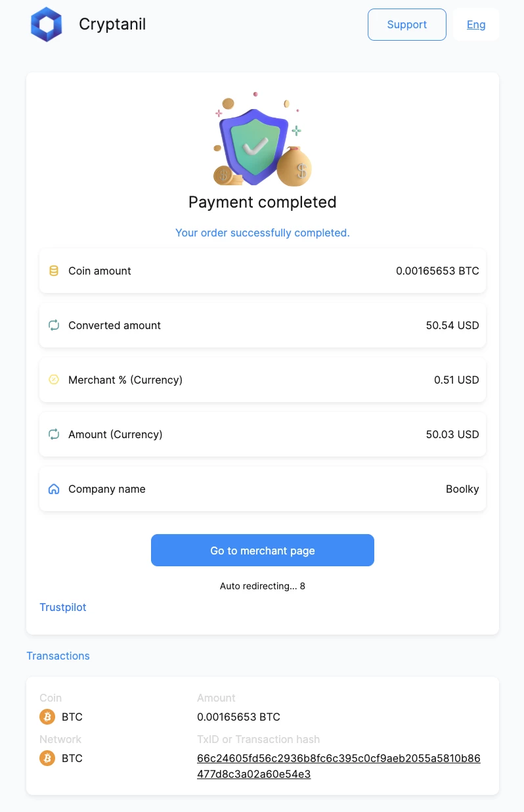Click the Auto redirecting countdown text
Viewport: 524px width, 812px height.
[x=263, y=586]
